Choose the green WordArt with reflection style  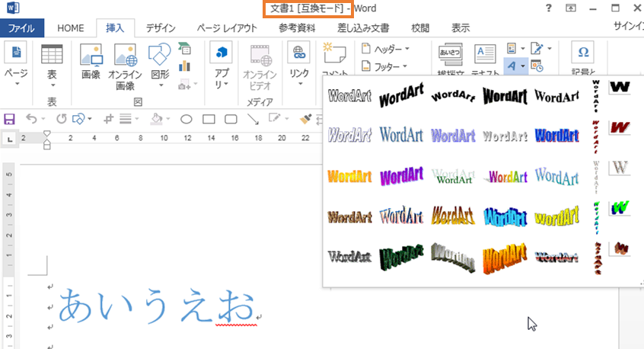click(454, 176)
